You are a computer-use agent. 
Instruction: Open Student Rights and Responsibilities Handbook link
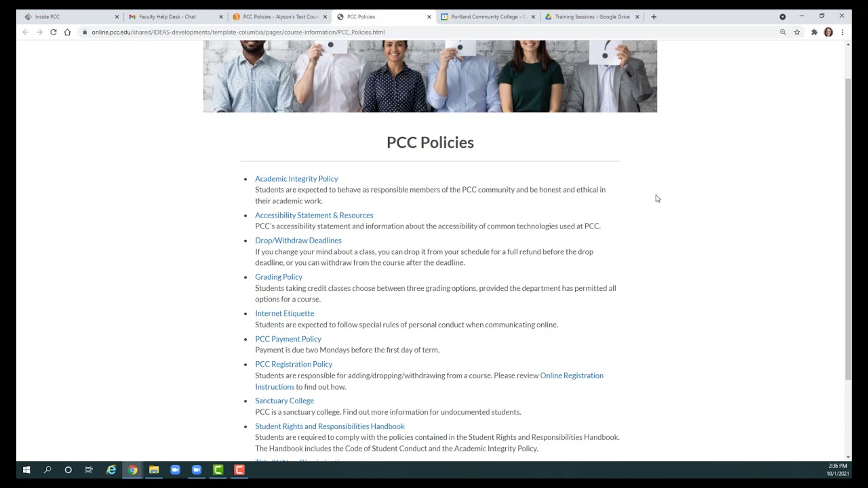point(330,426)
